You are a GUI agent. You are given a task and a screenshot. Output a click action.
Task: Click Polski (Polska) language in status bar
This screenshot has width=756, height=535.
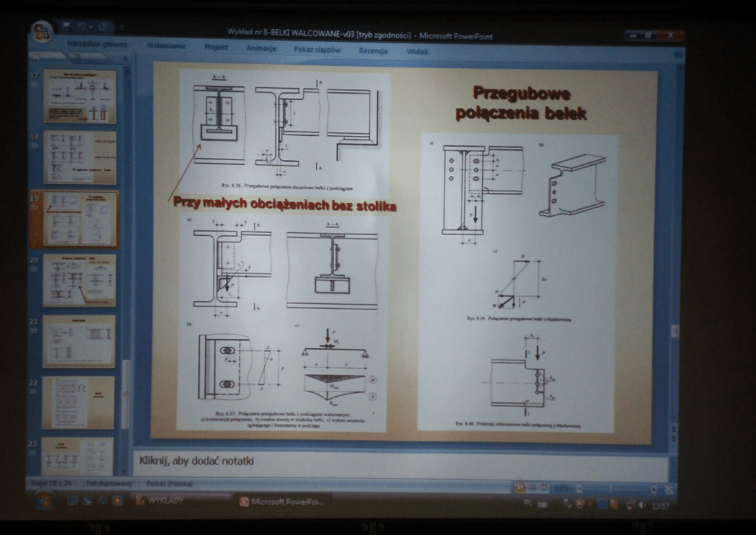point(168,483)
